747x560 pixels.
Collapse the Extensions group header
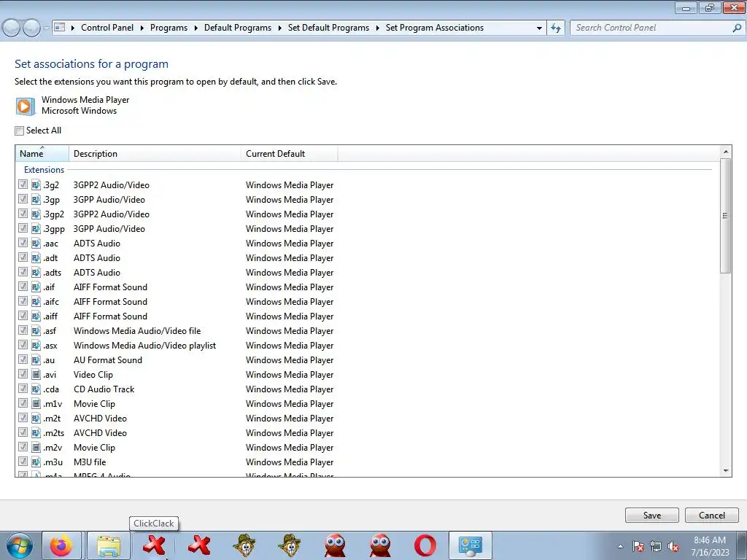(x=44, y=170)
